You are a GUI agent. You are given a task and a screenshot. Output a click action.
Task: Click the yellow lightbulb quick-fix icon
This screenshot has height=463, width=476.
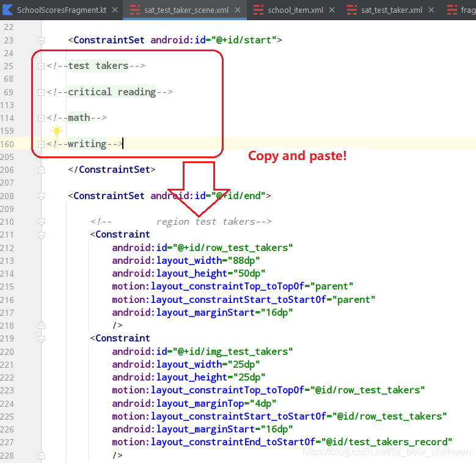[56, 131]
